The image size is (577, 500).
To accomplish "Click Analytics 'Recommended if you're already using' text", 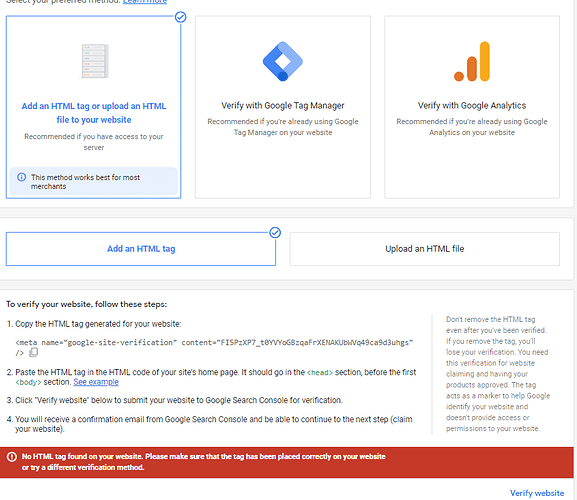I will 472,127.
